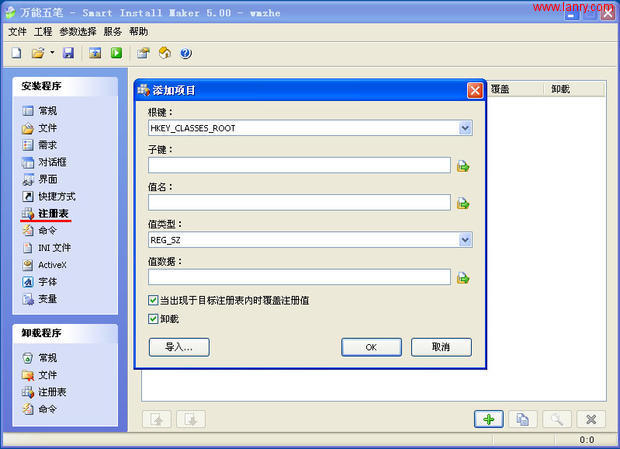Image resolution: width=620 pixels, height=449 pixels.
Task: Click the Save floppy disk icon
Action: coord(68,53)
